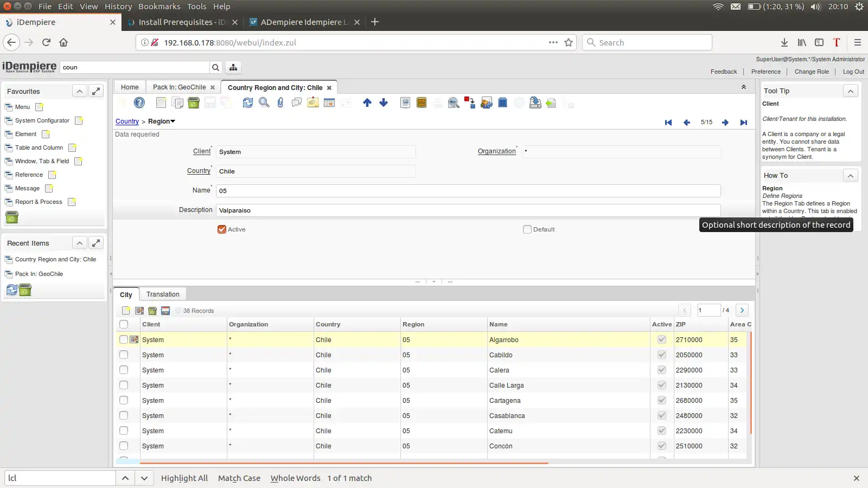Open the Bookmarks menu in Firefox
The width and height of the screenshot is (868, 488).
(159, 7)
